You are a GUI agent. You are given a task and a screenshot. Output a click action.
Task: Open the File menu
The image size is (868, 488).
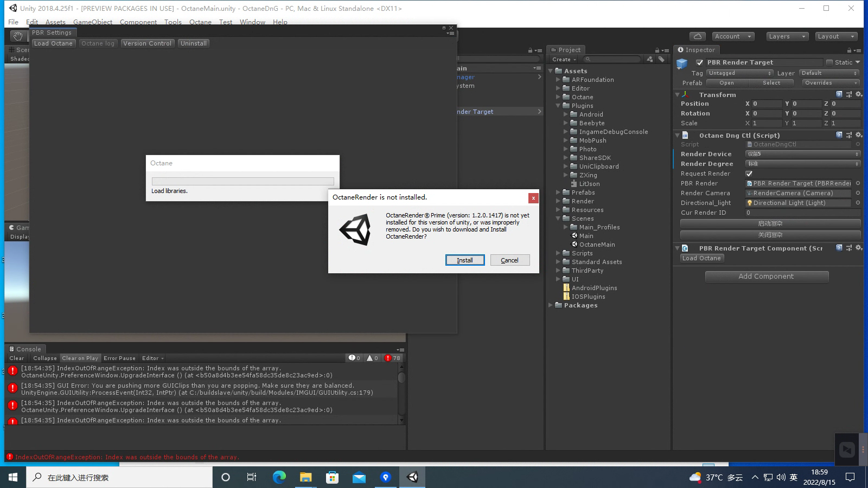[14, 22]
